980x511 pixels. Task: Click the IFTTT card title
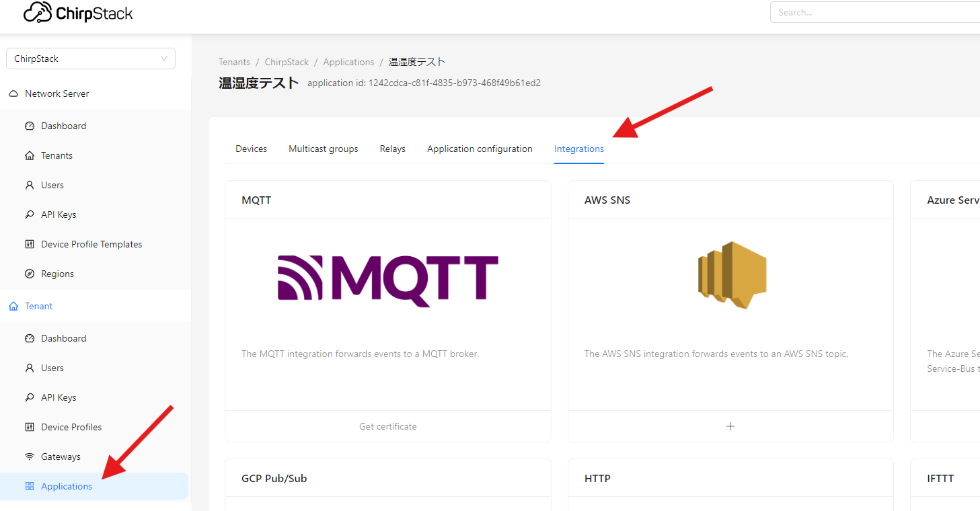[940, 479]
